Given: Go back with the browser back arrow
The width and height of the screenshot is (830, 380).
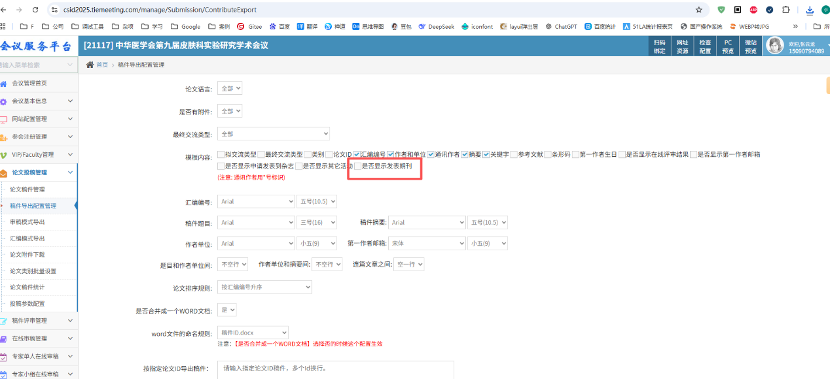Looking at the screenshot, I should (x=4, y=10).
